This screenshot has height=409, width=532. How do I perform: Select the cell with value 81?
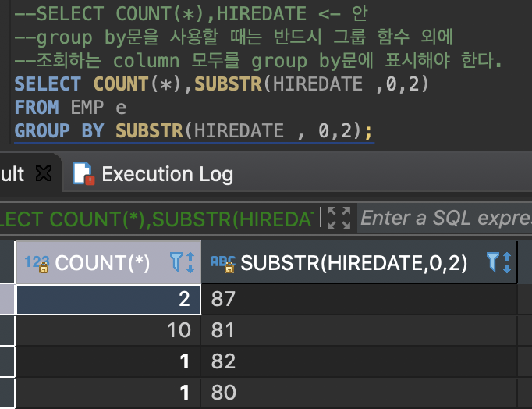360,330
